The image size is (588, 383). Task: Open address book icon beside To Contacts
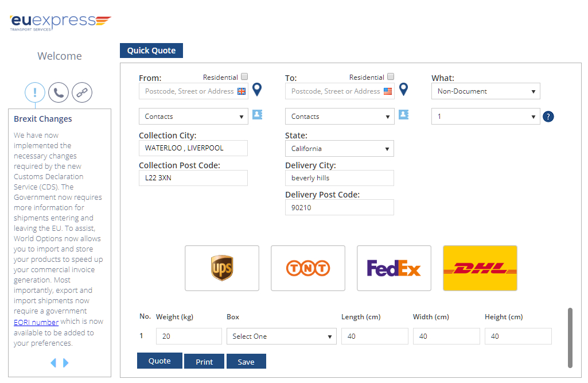click(x=403, y=115)
